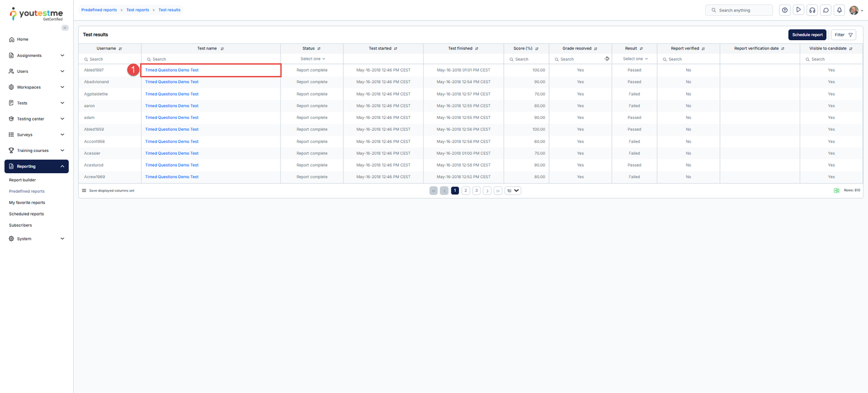
Task: Open the Status 'Select one' dropdown filter
Action: pos(312,59)
